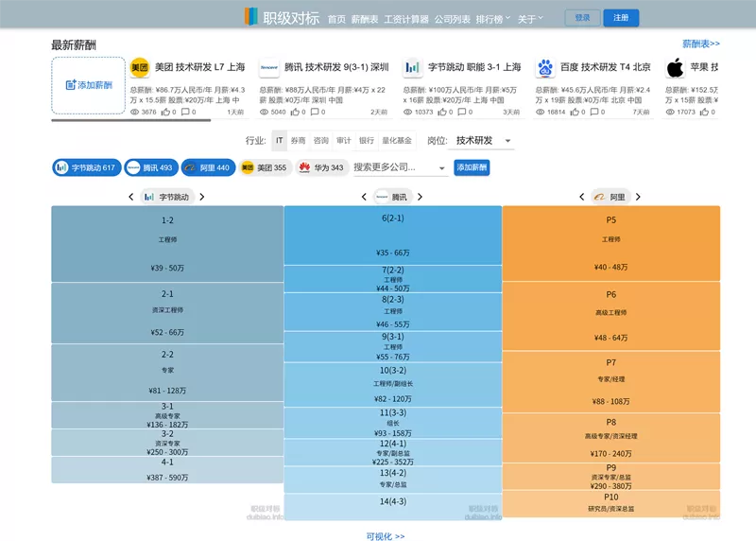Click the ByteDance logo in salary card
756x541 pixels.
[x=412, y=67]
